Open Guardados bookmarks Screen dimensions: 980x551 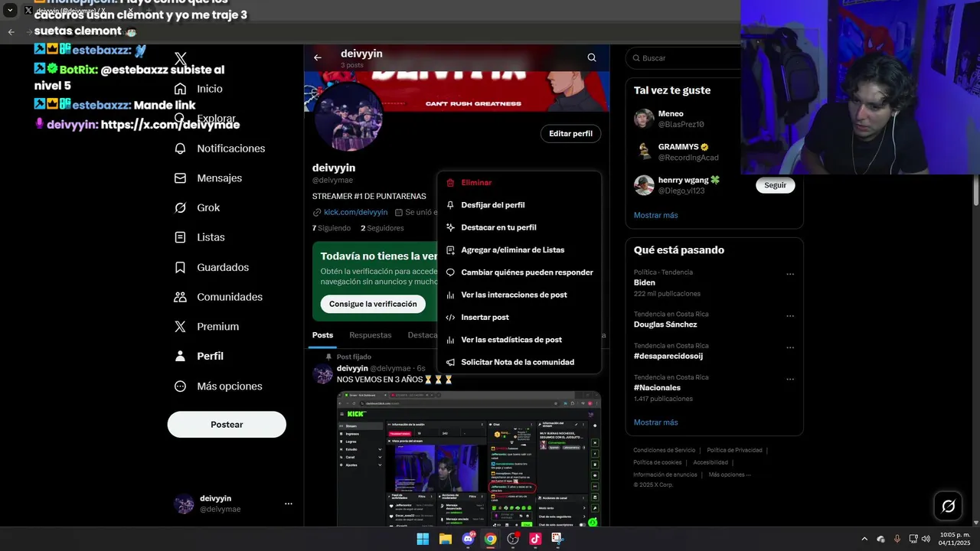click(211, 267)
